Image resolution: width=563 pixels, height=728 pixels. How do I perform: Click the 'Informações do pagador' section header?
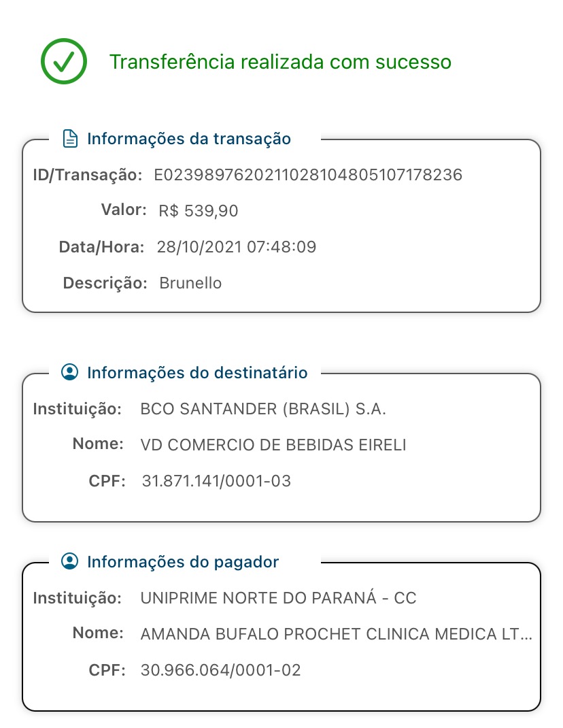point(183,561)
